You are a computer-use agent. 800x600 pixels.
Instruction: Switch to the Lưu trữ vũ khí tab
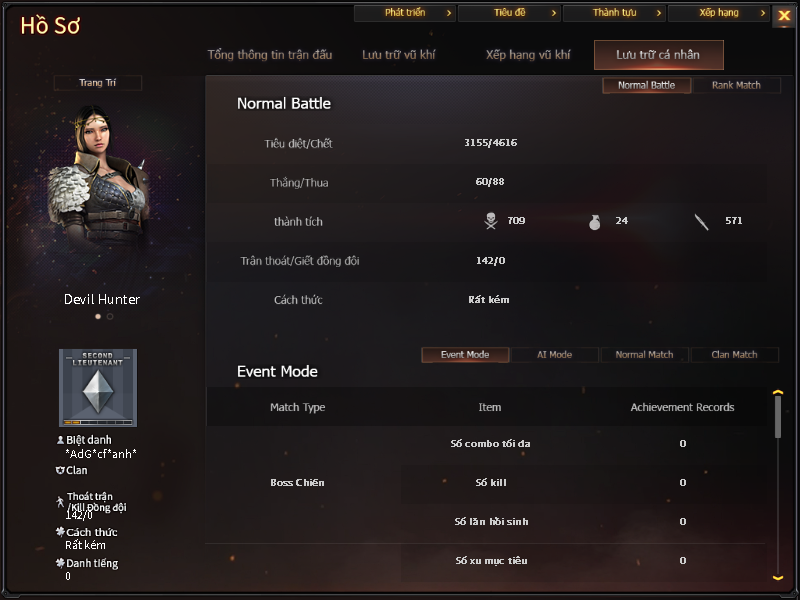click(x=398, y=55)
